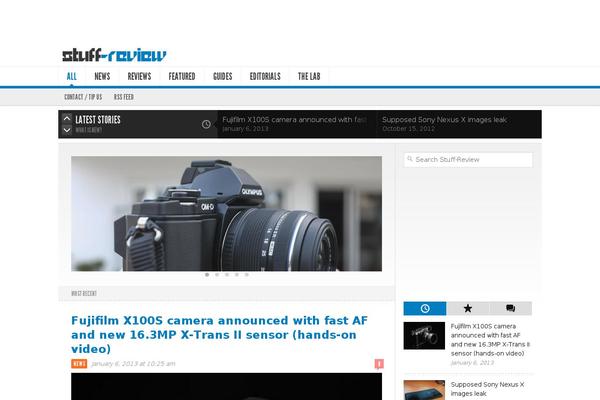This screenshot has height=400, width=600.
Task: Click the LATEST STORIES heading
Action: 98,120
